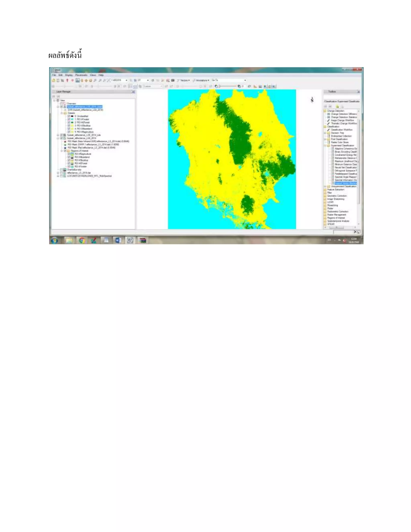Image resolution: width=411 pixels, height=532 pixels.
Task: Click the Toolbox search input field
Action: pyautogui.click(x=341, y=97)
